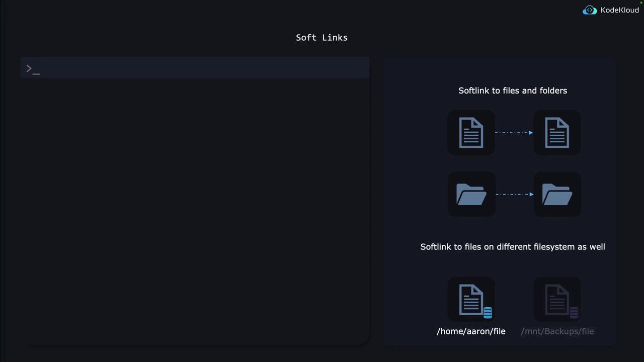The width and height of the screenshot is (644, 362).
Task: Select the target file icon the arrow points to
Action: 557,133
